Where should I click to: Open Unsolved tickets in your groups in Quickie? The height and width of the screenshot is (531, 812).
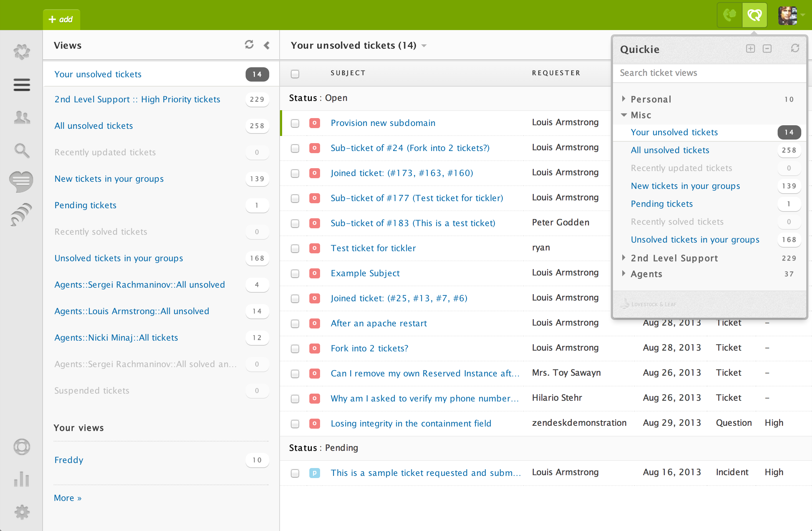(695, 240)
